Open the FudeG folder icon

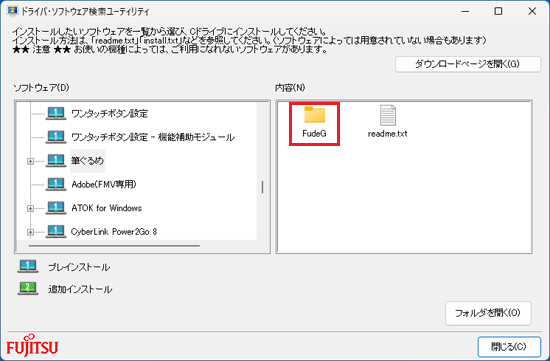click(x=315, y=115)
